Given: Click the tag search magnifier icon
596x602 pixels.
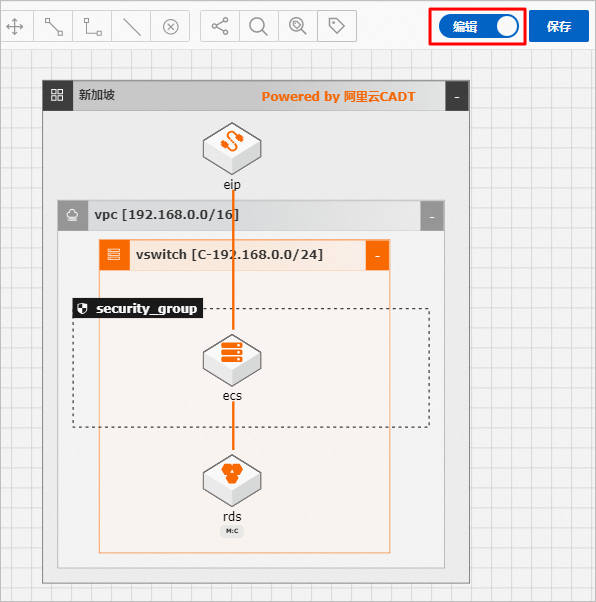Looking at the screenshot, I should (298, 26).
